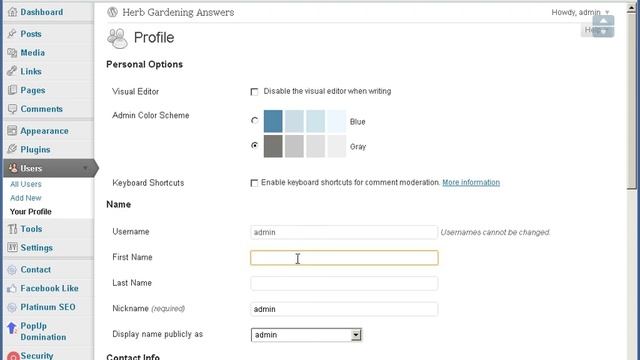Open the Contact menu item
This screenshot has height=360, width=640.
pos(36,270)
